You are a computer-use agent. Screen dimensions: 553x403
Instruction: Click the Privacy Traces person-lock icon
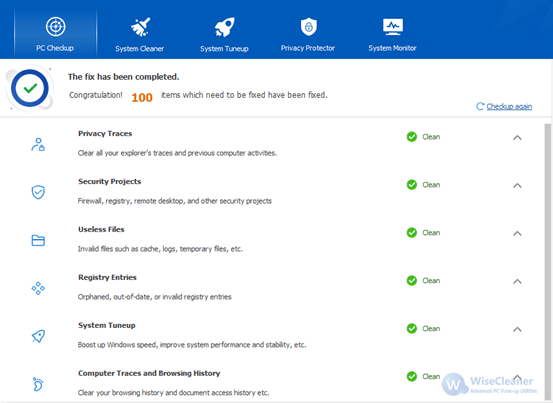[38, 145]
